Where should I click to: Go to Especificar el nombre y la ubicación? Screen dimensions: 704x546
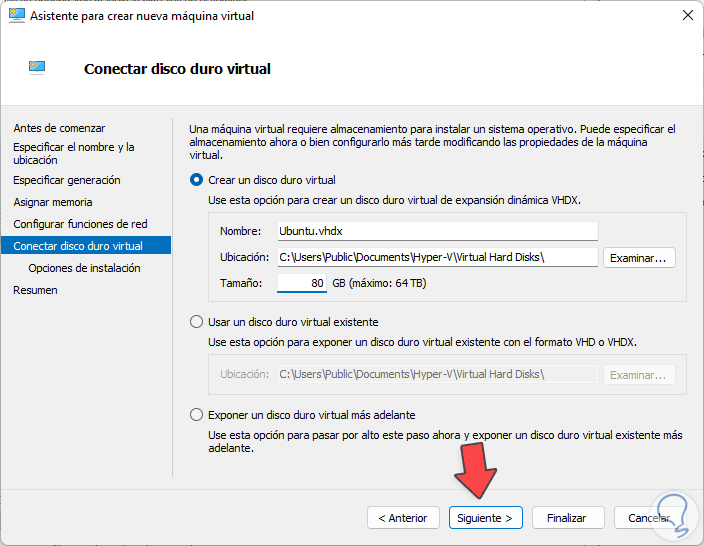74,153
